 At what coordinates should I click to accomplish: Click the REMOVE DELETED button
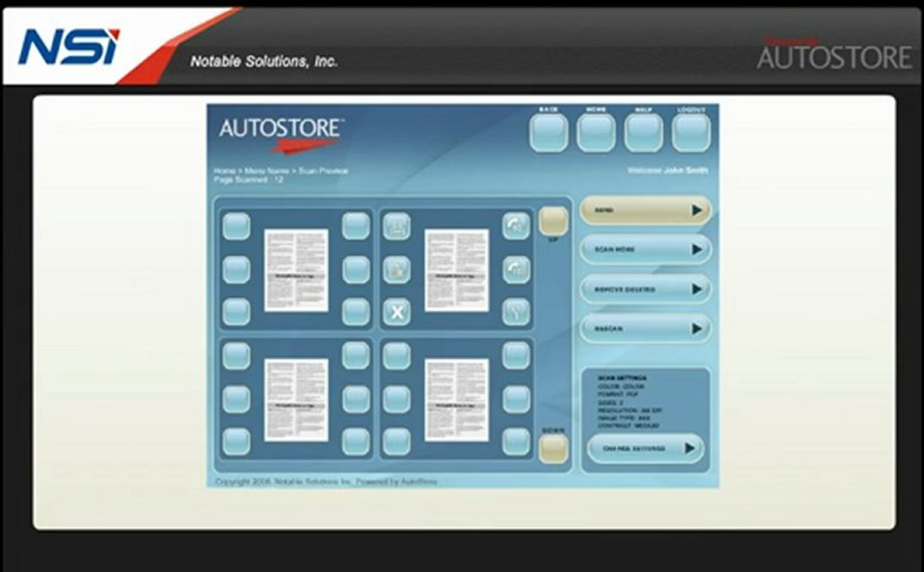click(646, 289)
